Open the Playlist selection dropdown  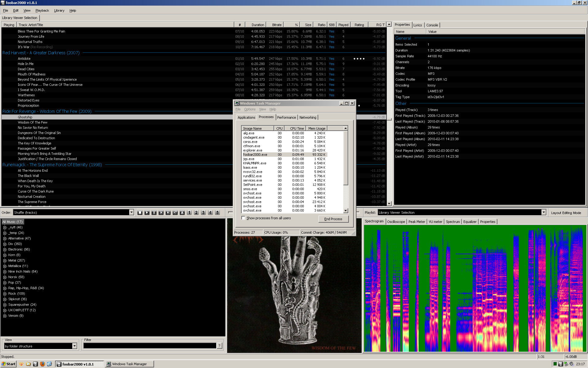tap(544, 212)
